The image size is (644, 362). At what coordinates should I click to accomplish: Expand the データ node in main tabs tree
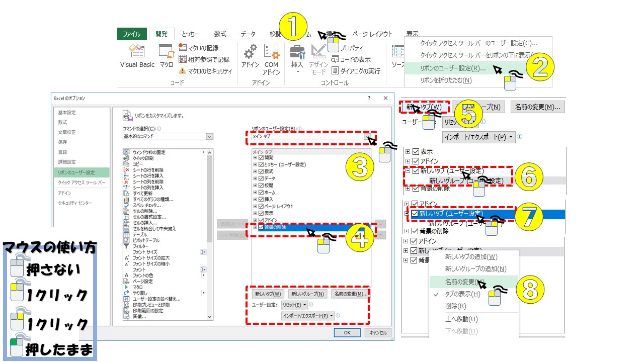coord(255,178)
